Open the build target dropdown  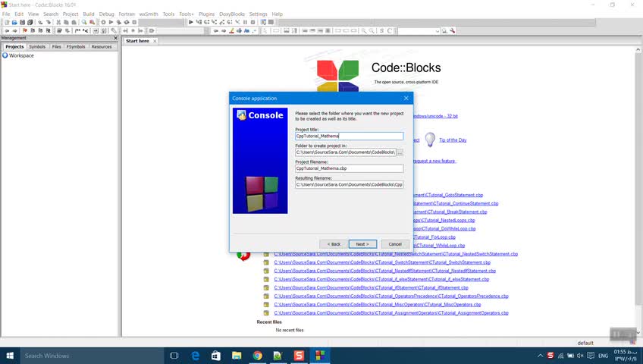pyautogui.click(x=160, y=22)
